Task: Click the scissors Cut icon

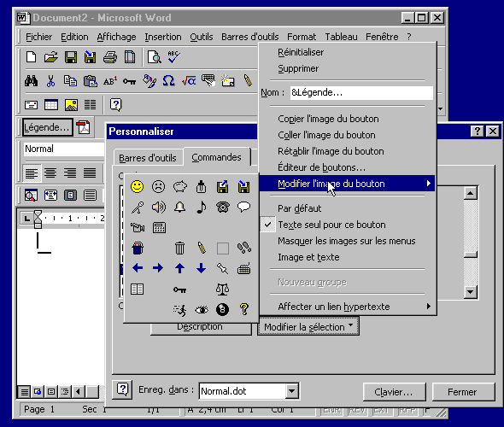Action: click(50, 81)
